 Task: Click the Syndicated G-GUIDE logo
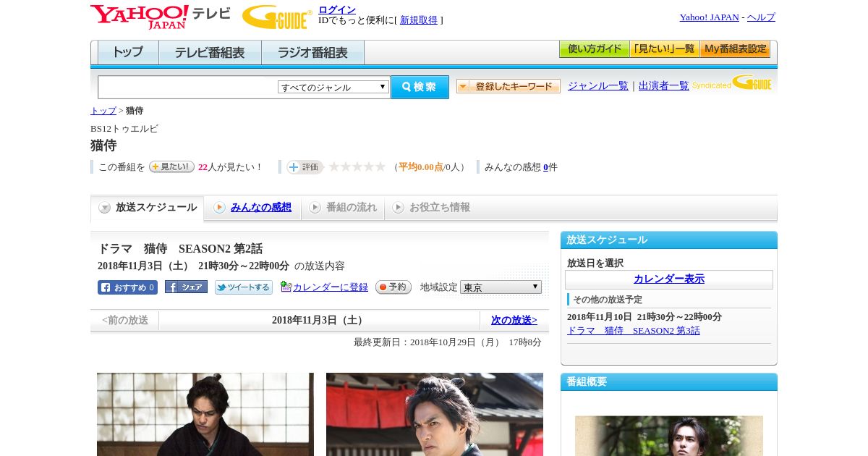coord(732,83)
